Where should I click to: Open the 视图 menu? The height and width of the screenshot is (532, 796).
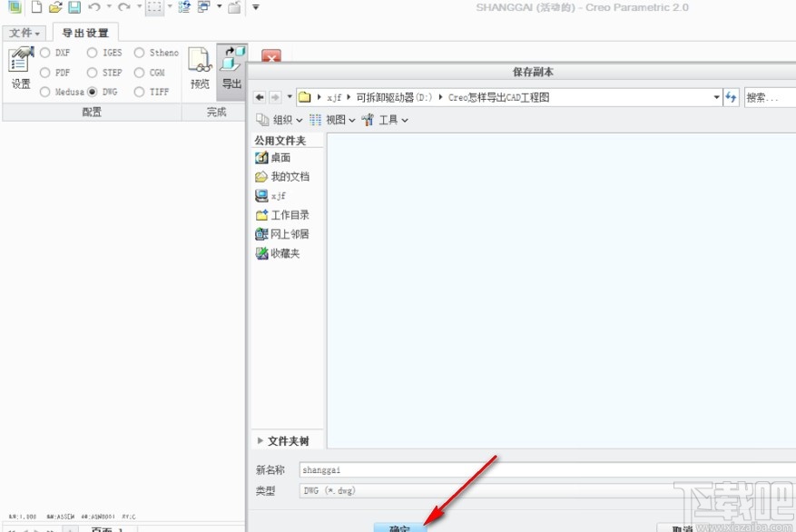pyautogui.click(x=332, y=120)
